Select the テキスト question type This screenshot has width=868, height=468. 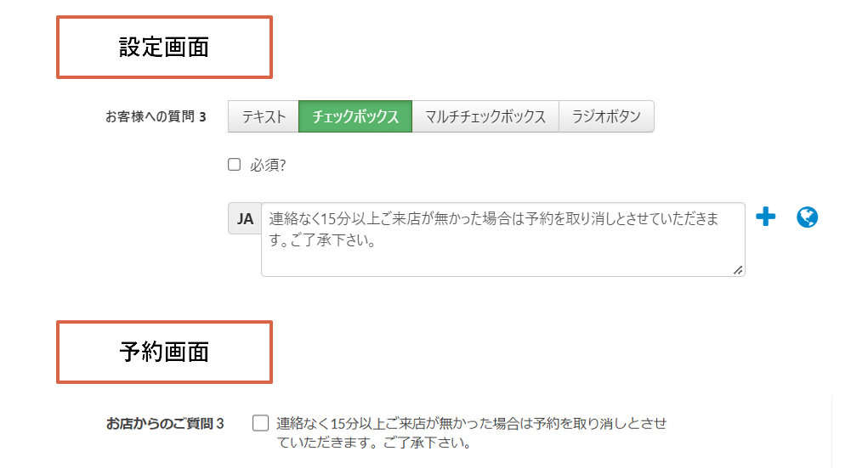pyautogui.click(x=264, y=116)
